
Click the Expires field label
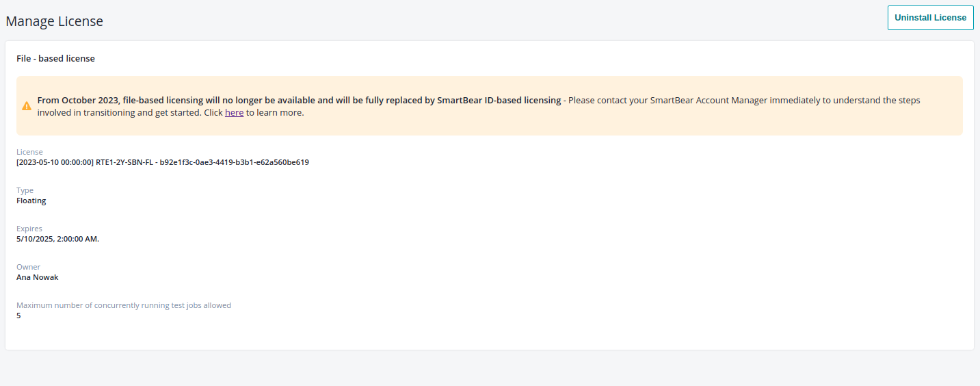coord(29,229)
